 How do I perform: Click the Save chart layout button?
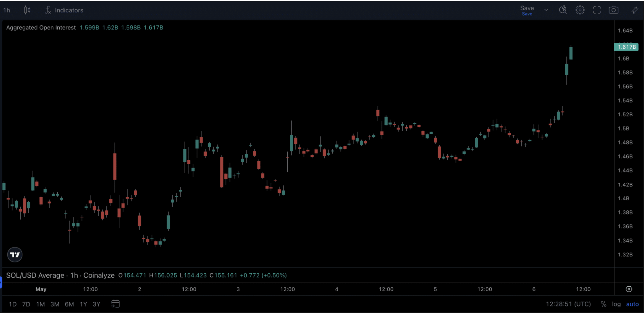(527, 10)
